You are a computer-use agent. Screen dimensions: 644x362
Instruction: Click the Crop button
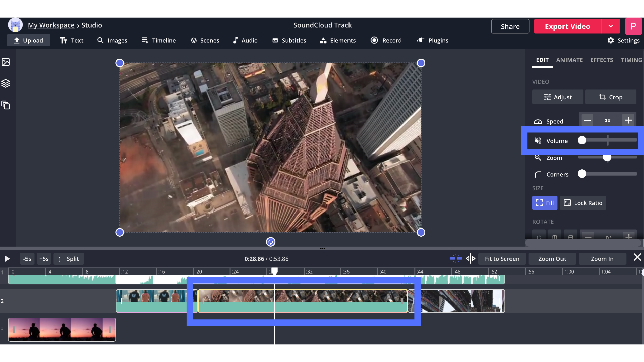click(610, 97)
